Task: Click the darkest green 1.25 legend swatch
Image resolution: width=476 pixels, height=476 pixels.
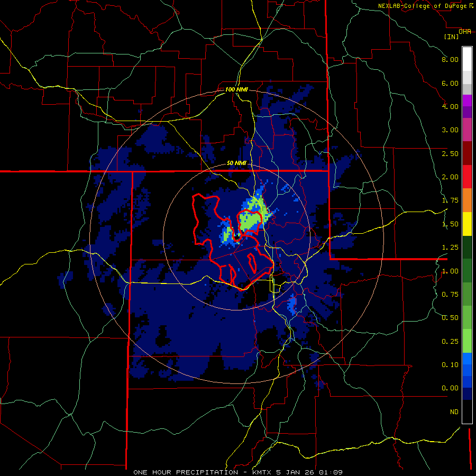Action: tap(467, 247)
